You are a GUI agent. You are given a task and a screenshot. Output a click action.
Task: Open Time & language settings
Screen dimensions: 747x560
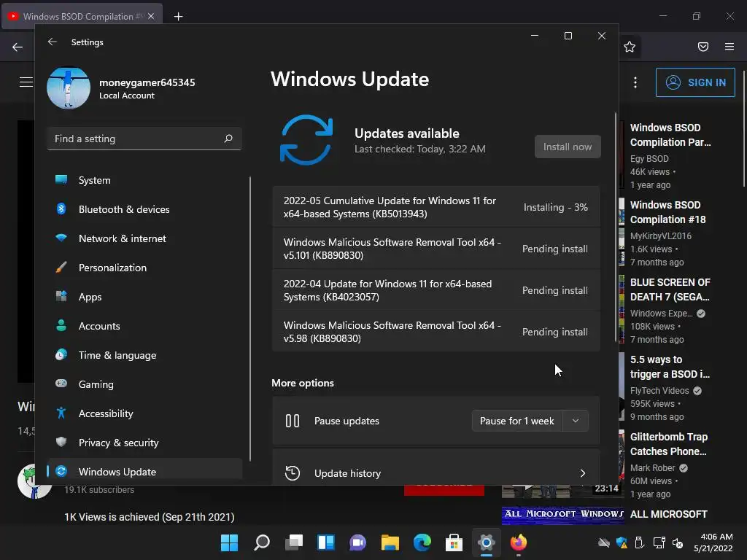tap(145, 355)
